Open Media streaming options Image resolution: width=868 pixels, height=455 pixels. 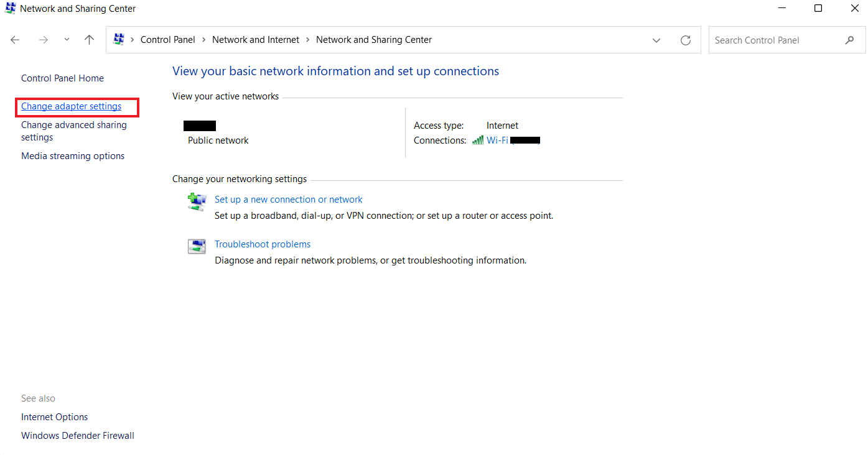pos(73,156)
